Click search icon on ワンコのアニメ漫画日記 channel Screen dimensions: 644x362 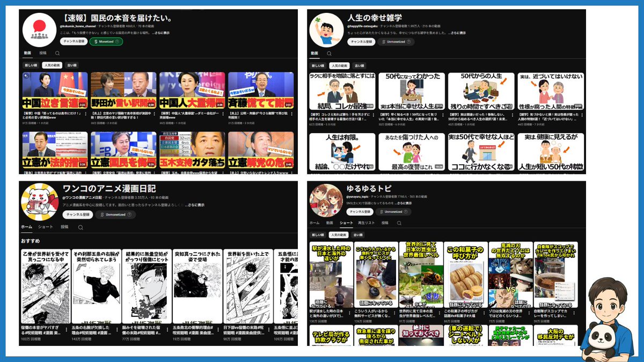click(80, 227)
